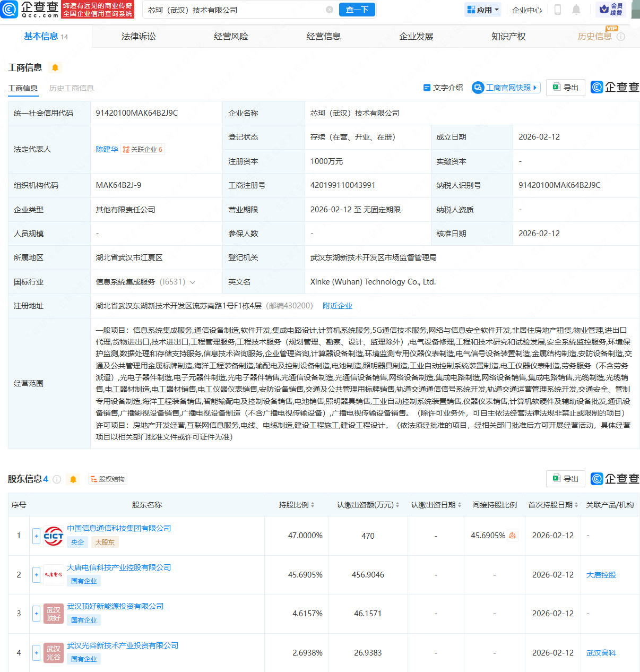Open the 股权结构 equity structure tool
The height and width of the screenshot is (672, 640).
pos(107,478)
